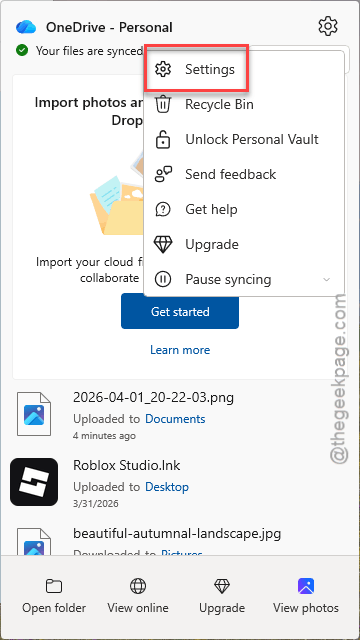Click the 3/31/2026 date text
360x640 pixels.
coord(96,503)
